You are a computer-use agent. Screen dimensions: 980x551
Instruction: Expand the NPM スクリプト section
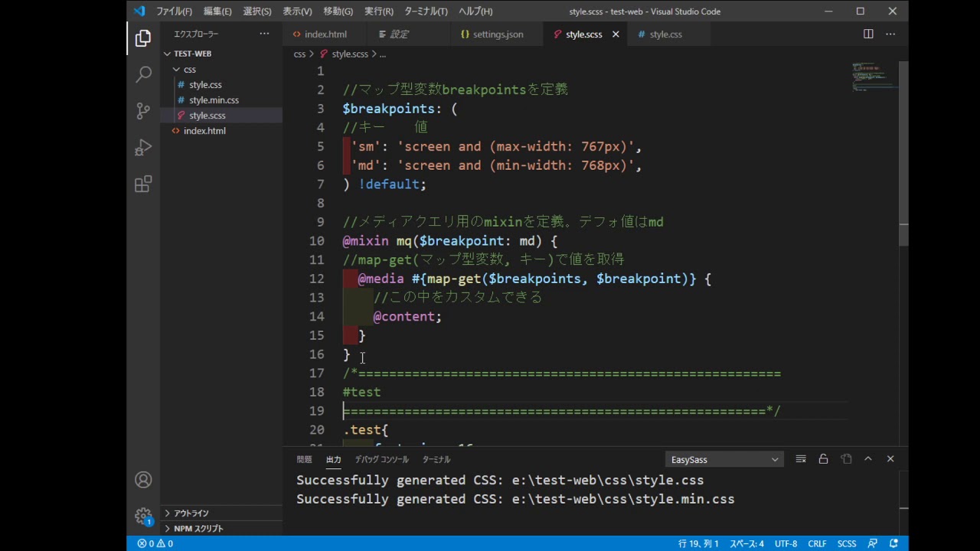pos(222,528)
